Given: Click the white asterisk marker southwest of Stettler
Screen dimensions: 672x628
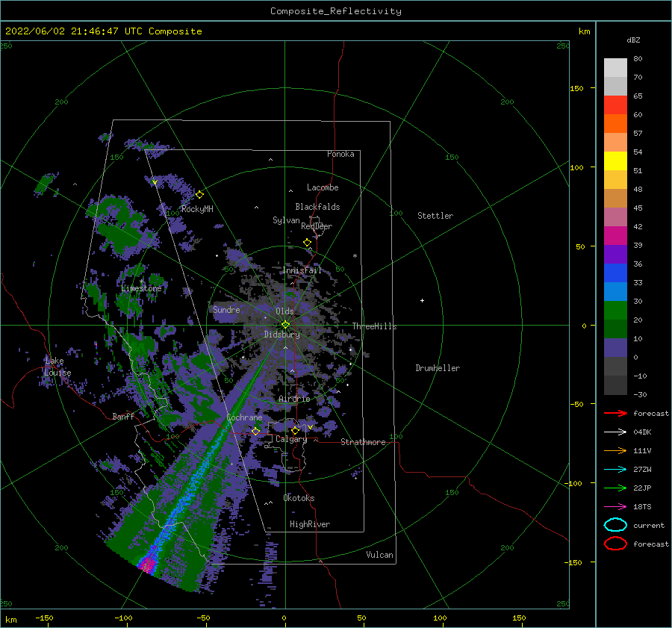Looking at the screenshot, I should 355,256.
